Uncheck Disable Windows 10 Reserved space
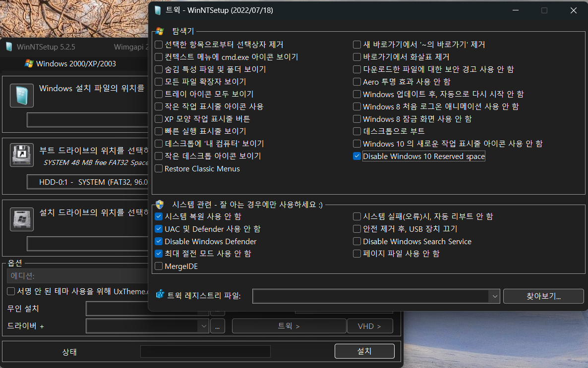This screenshot has width=588, height=368. click(x=357, y=157)
